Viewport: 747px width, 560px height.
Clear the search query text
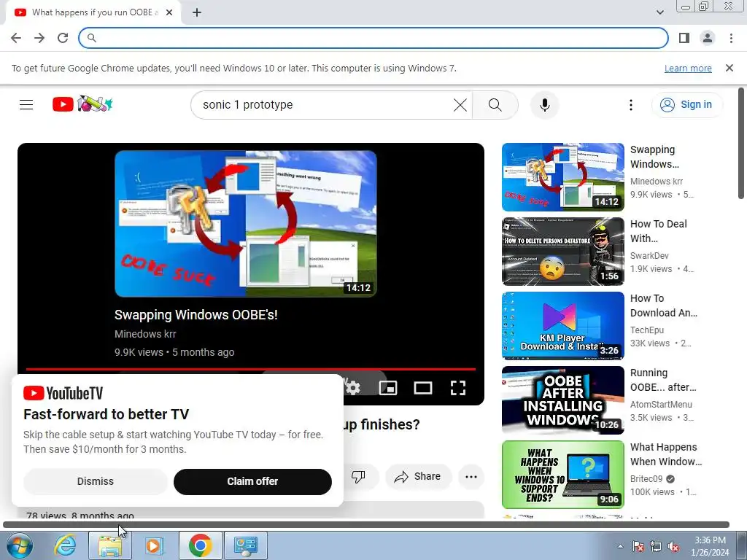coord(460,105)
